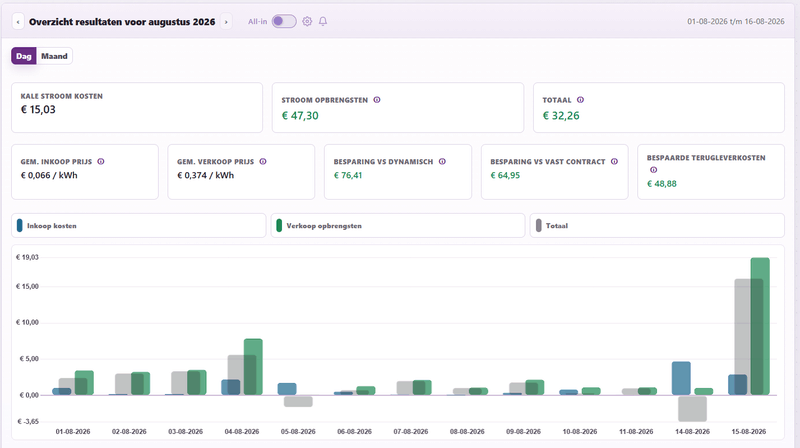The height and width of the screenshot is (448, 800).
Task: Show info for Besparing vs dynamisch
Action: pos(442,162)
